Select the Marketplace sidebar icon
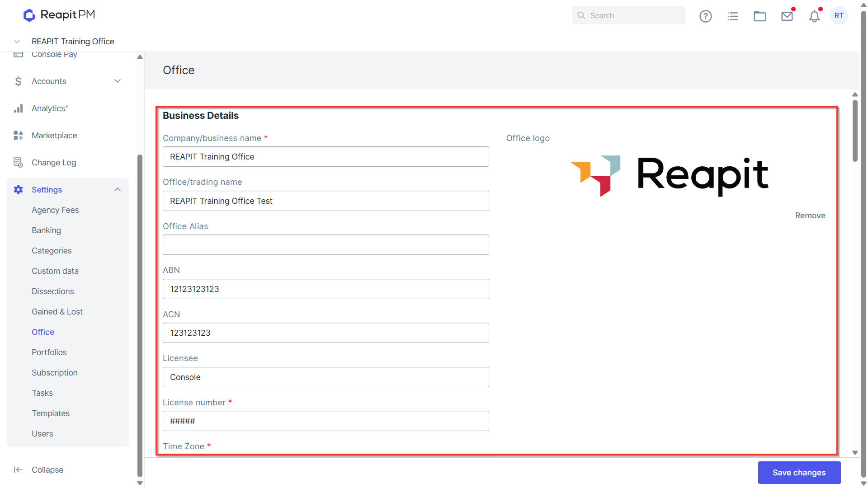The height and width of the screenshot is (488, 868). [x=18, y=136]
